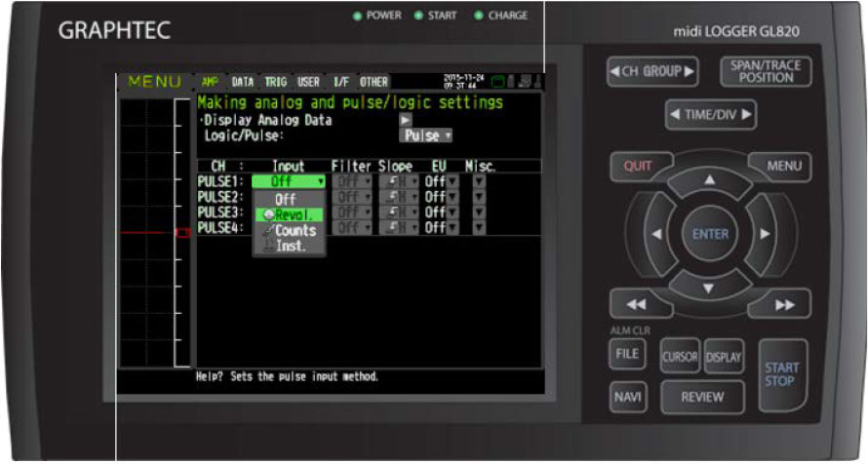The image size is (868, 464).
Task: Switch to the TRIG tab
Action: (275, 82)
